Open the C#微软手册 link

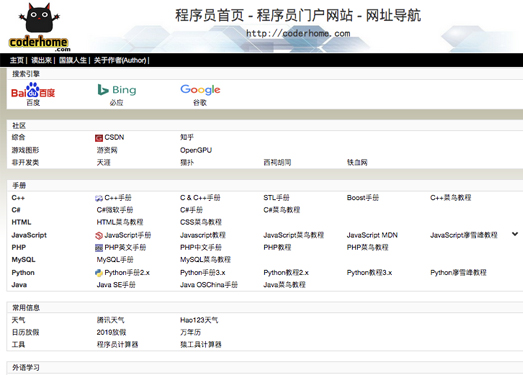(115, 210)
